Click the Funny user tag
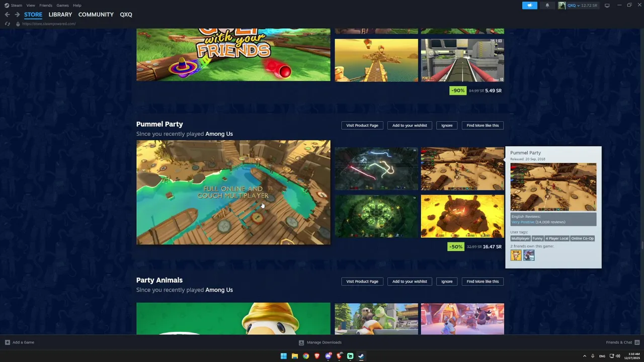This screenshot has width=644, height=362. (537, 238)
